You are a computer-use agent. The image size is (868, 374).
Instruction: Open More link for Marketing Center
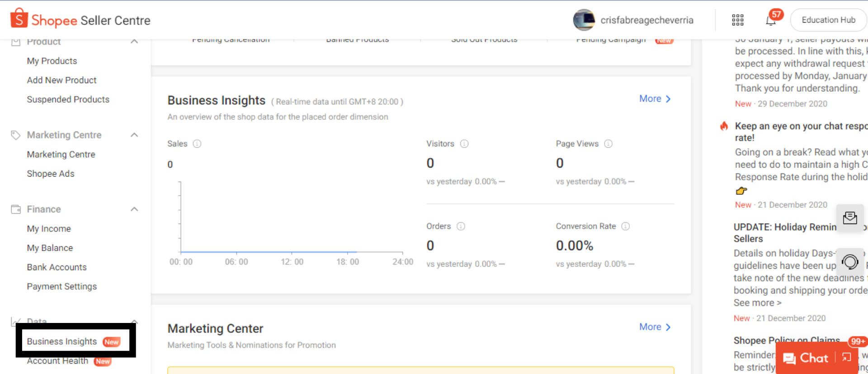point(655,327)
